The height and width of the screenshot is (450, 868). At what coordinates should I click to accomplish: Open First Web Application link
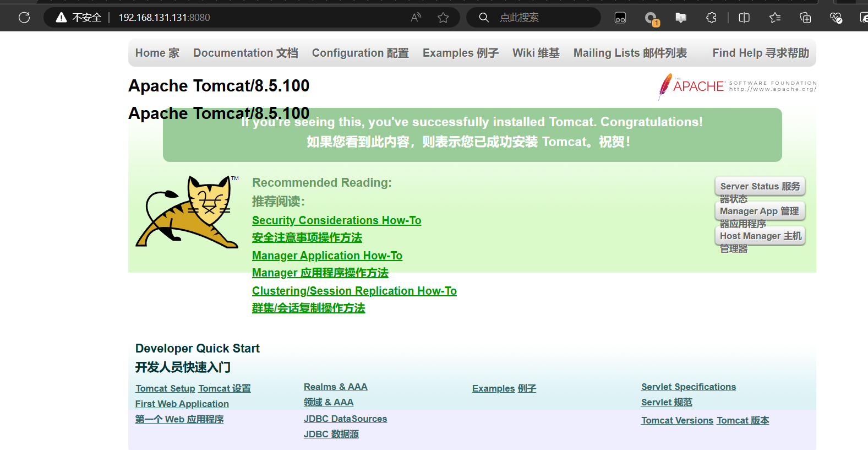[x=182, y=404]
